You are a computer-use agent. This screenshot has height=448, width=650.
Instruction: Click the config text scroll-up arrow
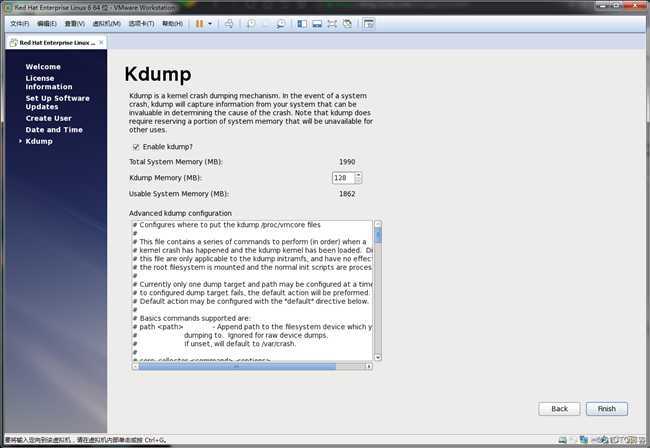pyautogui.click(x=378, y=224)
